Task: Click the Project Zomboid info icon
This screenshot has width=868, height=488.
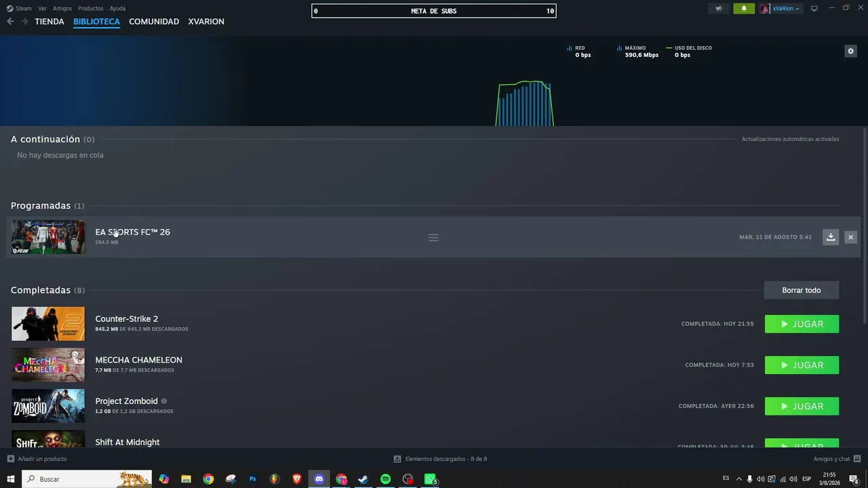Action: click(163, 401)
